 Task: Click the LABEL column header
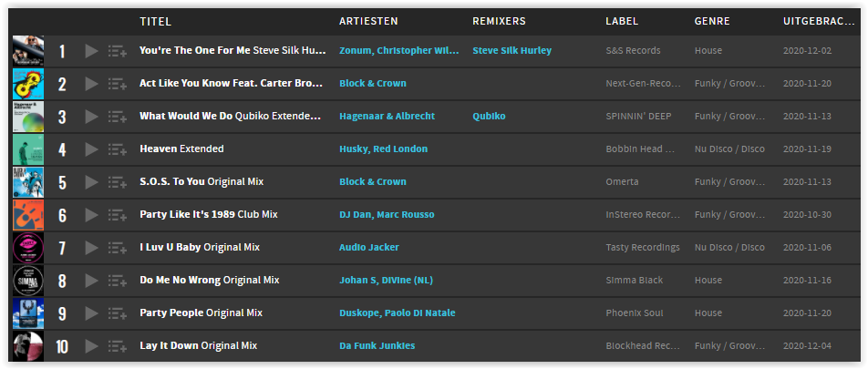pos(622,22)
